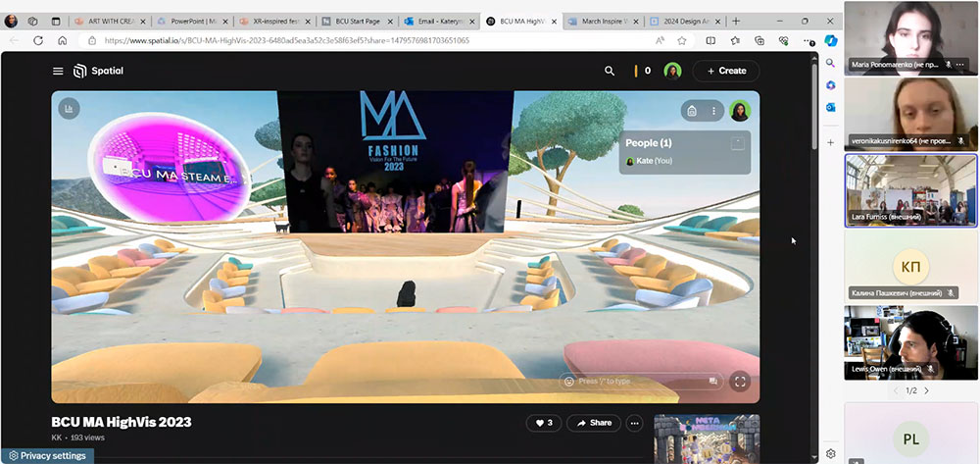Go to previous participants page
The image size is (980, 464).
(895, 390)
